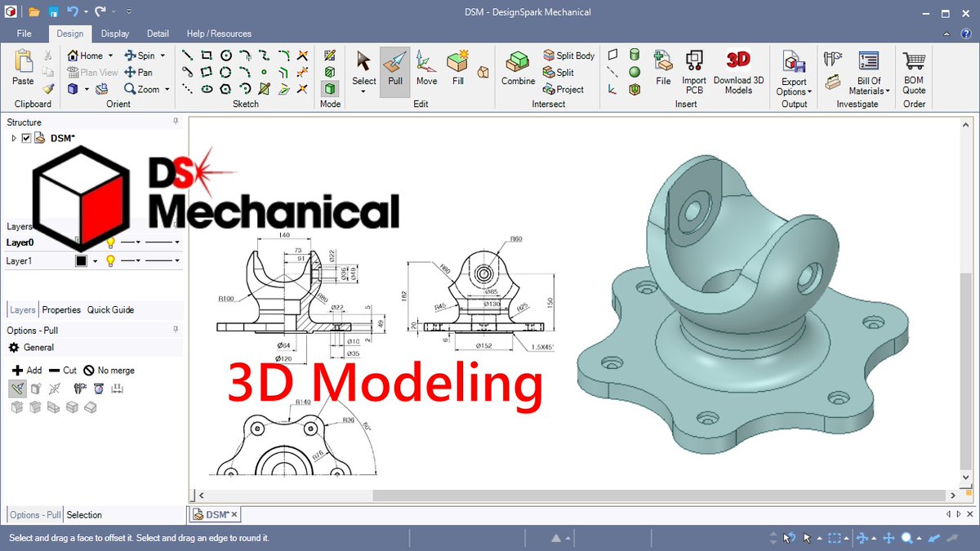
Task: Toggle Layer0 visibility light bulb
Action: click(110, 242)
